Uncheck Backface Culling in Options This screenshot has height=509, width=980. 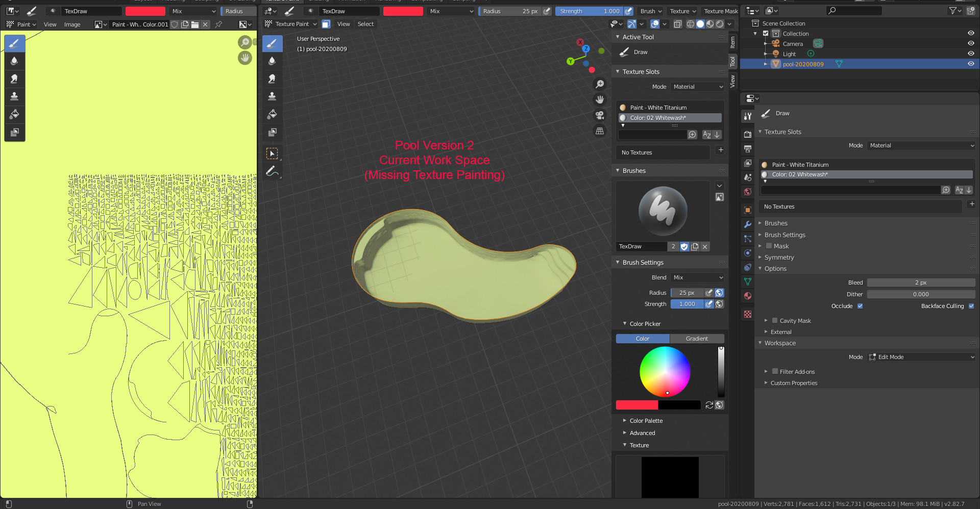971,306
